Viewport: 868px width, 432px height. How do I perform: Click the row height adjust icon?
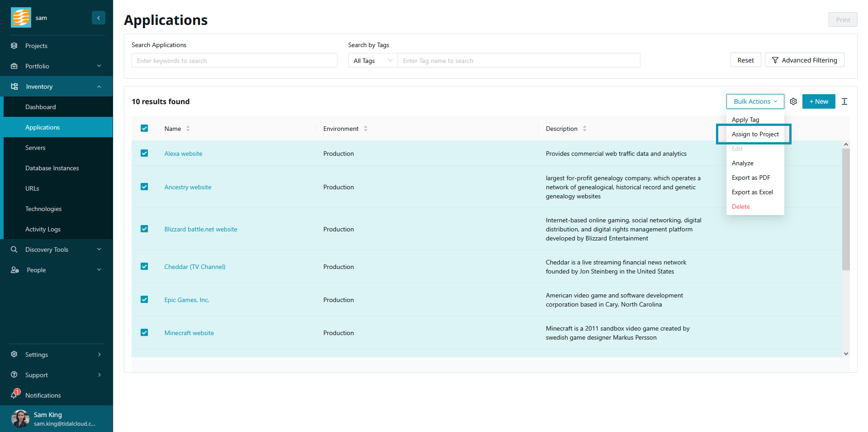[844, 101]
